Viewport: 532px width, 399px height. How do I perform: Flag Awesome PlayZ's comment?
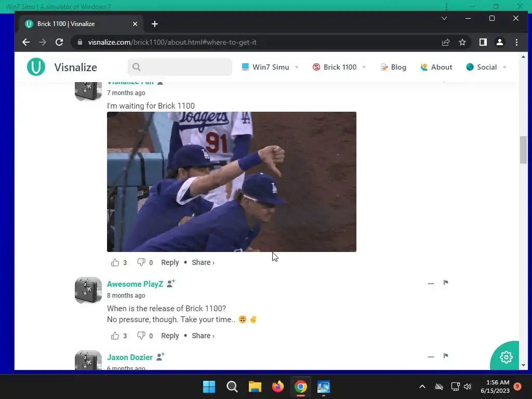point(446,282)
